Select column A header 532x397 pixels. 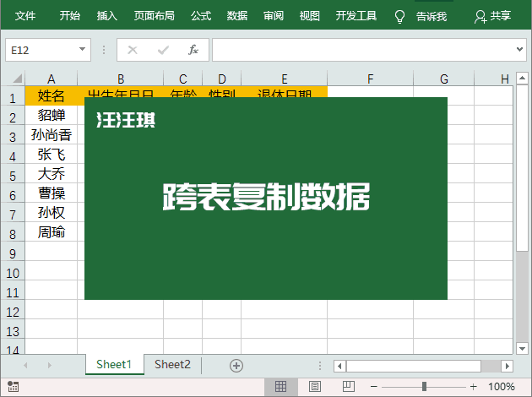52,79
